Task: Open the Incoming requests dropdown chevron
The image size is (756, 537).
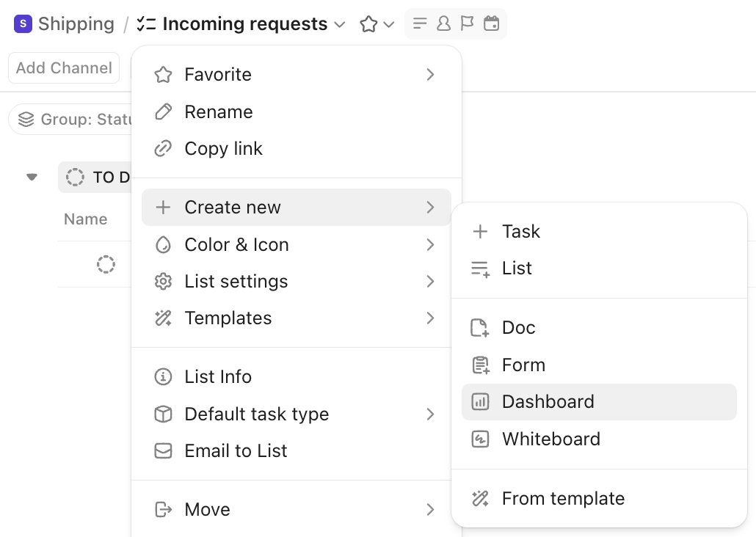Action: (339, 23)
